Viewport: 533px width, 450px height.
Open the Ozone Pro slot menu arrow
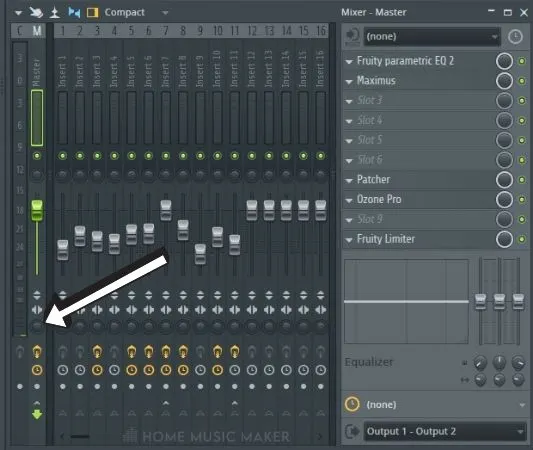point(349,201)
